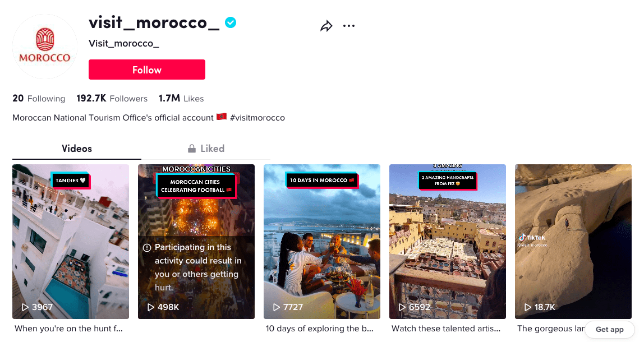Open the Tangier video thumbnail
The image size is (644, 342).
[x=71, y=242]
